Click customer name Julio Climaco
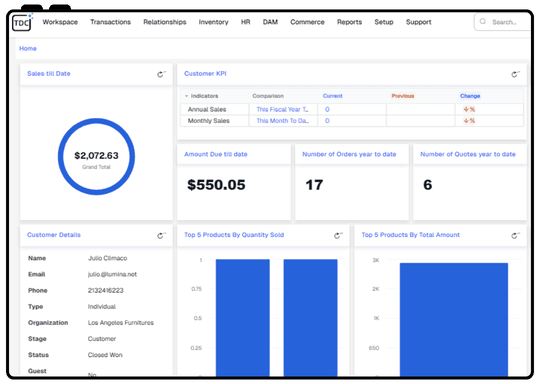The width and height of the screenshot is (540, 384). (107, 258)
